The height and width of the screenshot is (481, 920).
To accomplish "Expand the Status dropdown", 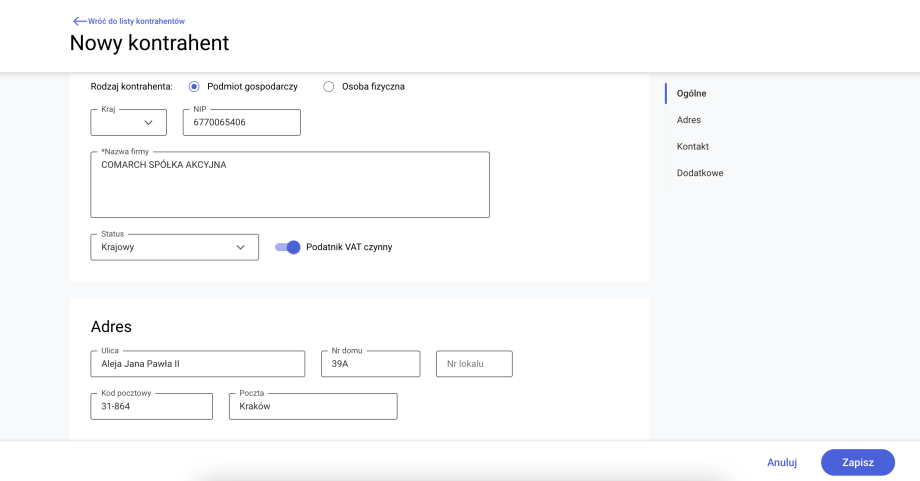I will 174,247.
